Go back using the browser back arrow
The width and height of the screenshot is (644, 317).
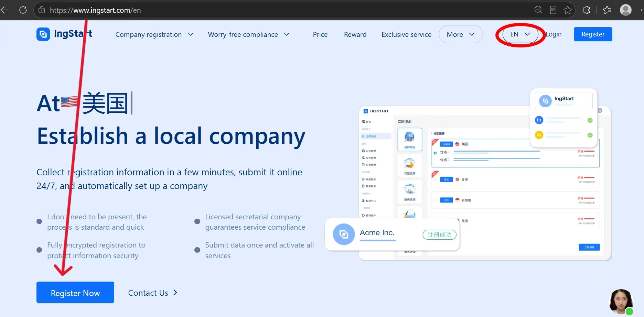[4, 10]
